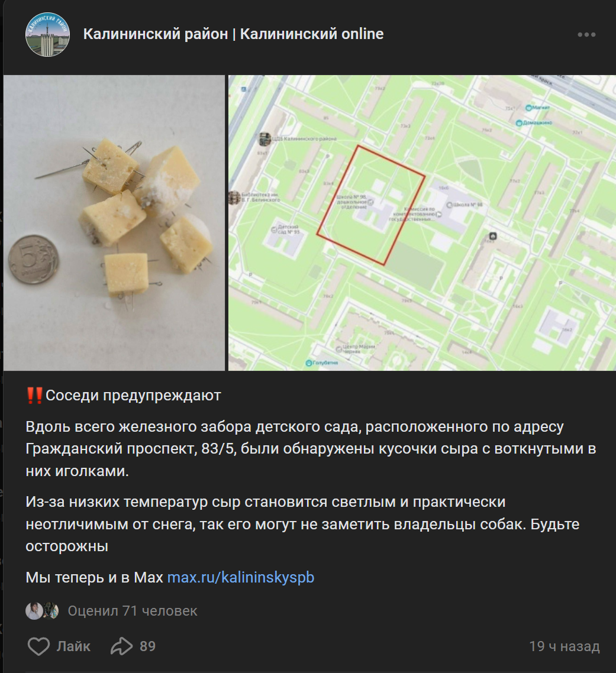
Task: Toggle the Лайк button
Action: tap(59, 646)
